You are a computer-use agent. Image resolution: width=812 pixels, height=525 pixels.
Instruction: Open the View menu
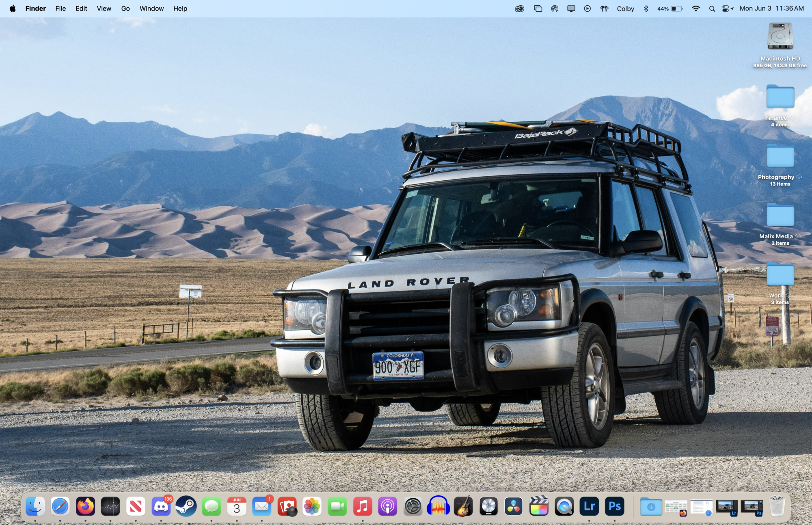[104, 9]
